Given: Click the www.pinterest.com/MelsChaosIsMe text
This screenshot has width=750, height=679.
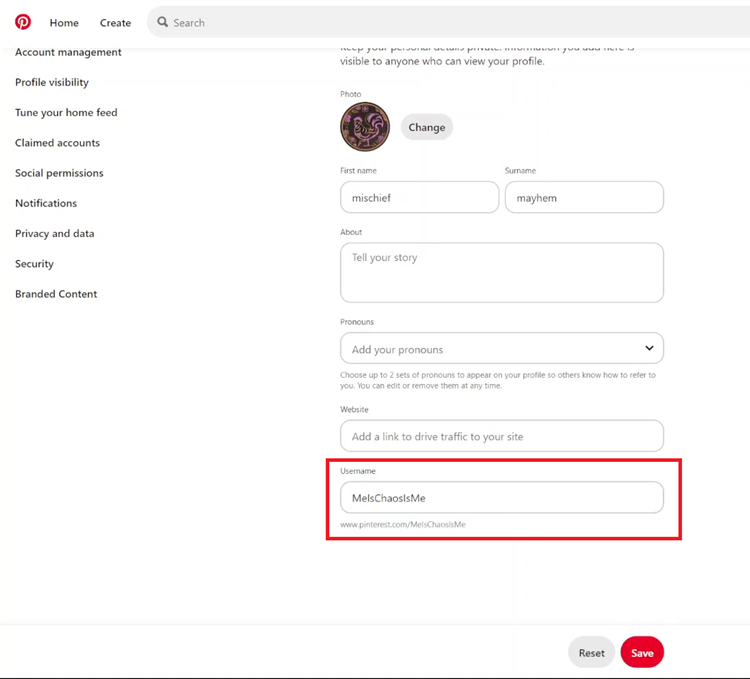Looking at the screenshot, I should [x=403, y=525].
